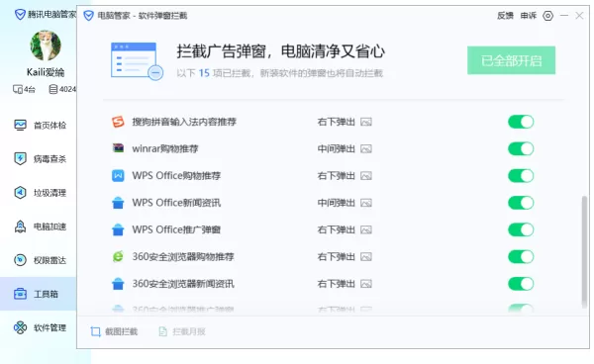
Task: Click the 360安全浏览器新闻资讯 app icon
Action: [x=118, y=284]
